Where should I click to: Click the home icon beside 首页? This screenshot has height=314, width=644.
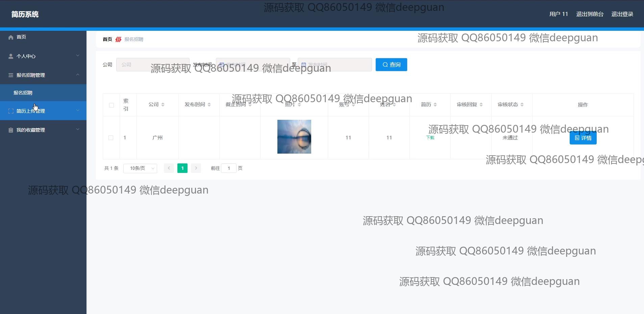pos(11,37)
